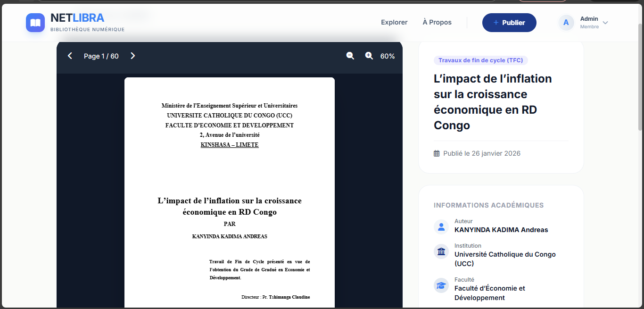Click the Travaux de fin de cycle tag

pos(481,60)
